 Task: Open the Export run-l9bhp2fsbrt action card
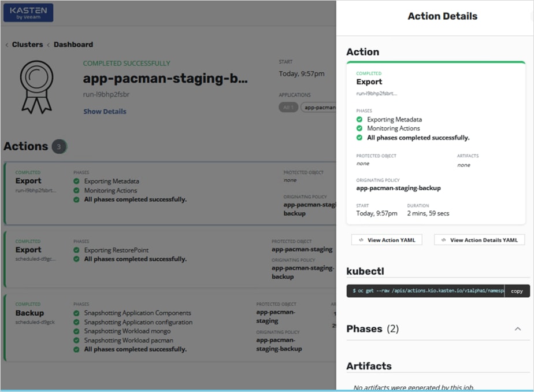(170, 193)
